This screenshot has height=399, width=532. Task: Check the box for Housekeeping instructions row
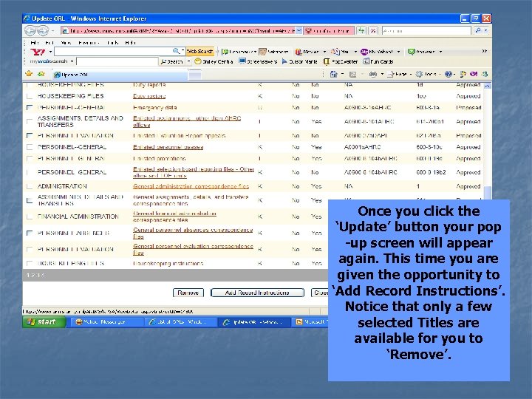pyautogui.click(x=30, y=263)
